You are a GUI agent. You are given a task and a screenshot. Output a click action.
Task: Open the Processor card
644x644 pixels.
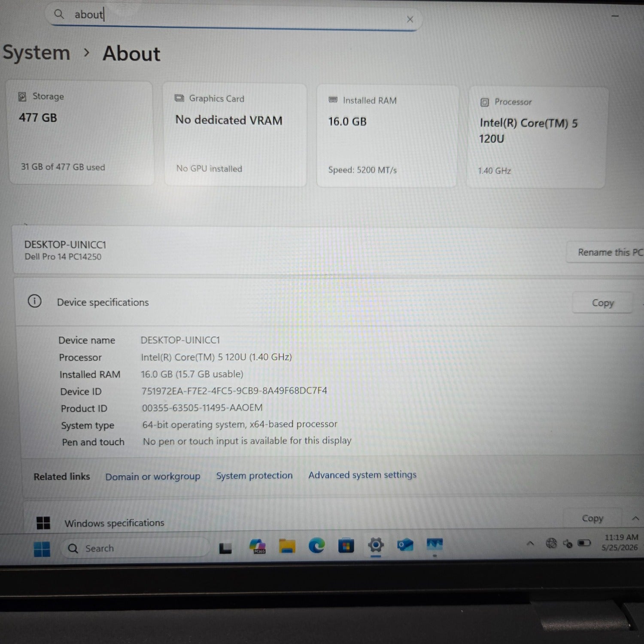tap(537, 138)
